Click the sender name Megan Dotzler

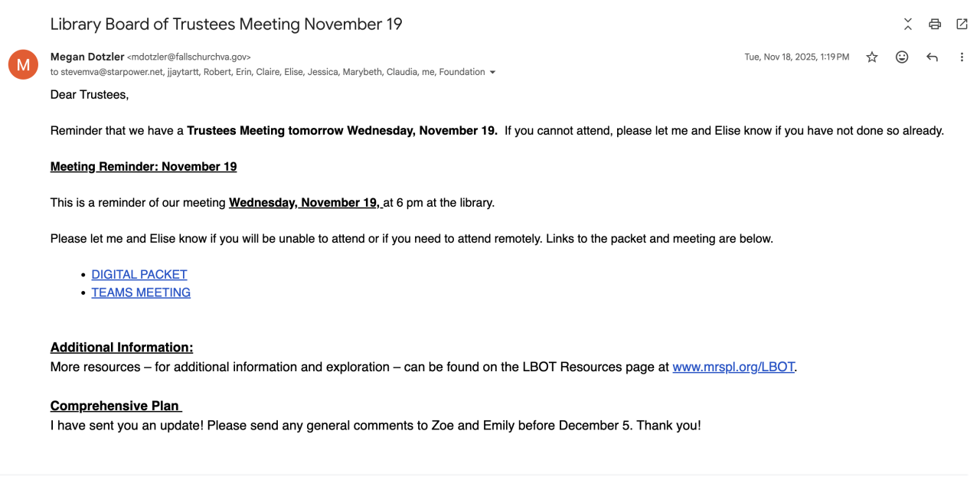87,57
